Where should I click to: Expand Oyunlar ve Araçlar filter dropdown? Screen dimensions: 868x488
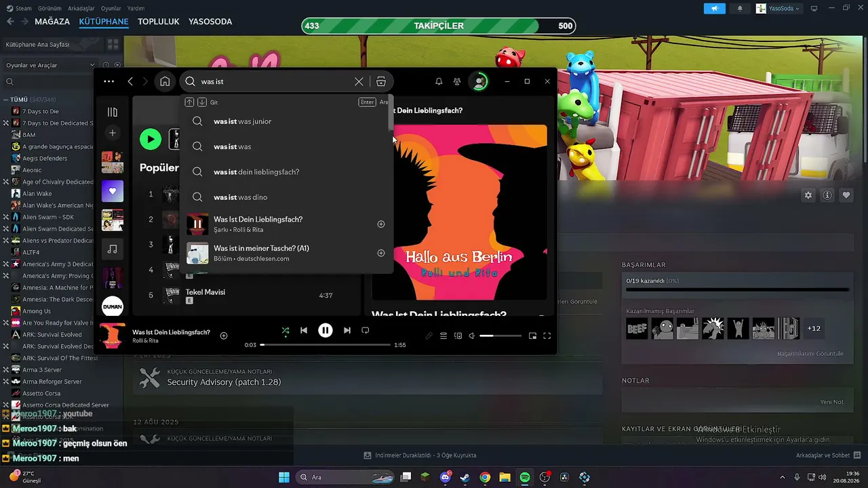click(x=51, y=65)
